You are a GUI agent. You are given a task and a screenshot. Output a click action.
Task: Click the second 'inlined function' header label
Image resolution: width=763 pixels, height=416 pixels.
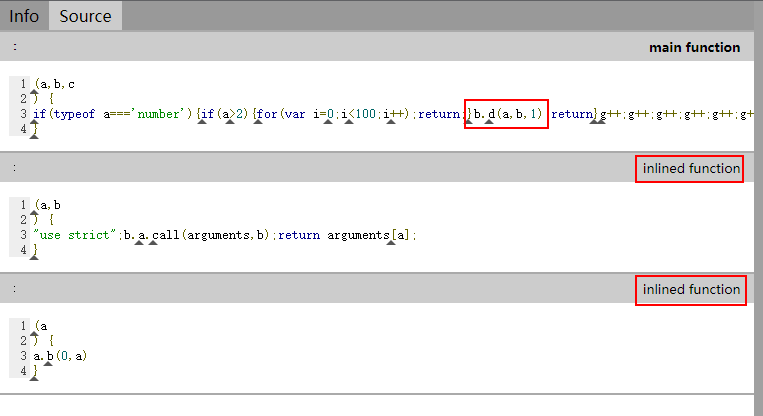pos(691,289)
